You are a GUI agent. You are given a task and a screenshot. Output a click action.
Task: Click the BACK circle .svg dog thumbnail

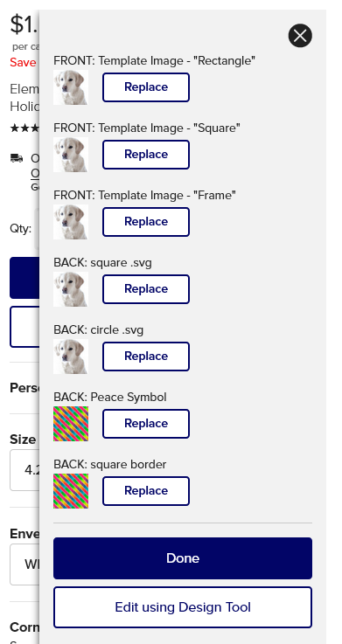(71, 357)
